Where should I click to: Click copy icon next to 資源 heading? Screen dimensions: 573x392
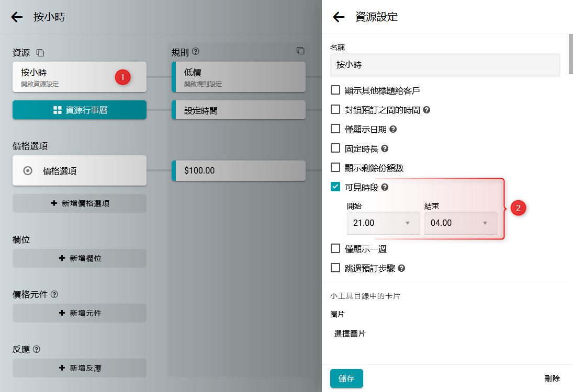(x=40, y=52)
